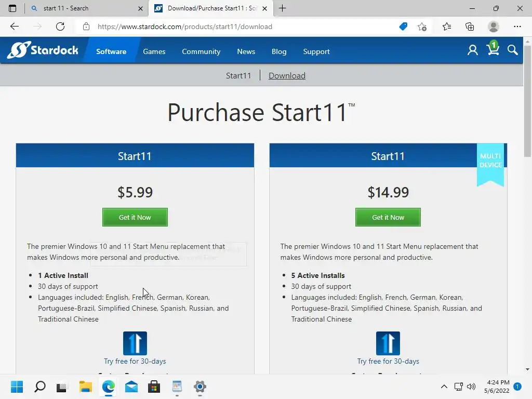Open the browser profile avatar
The image size is (532, 399).
493,26
